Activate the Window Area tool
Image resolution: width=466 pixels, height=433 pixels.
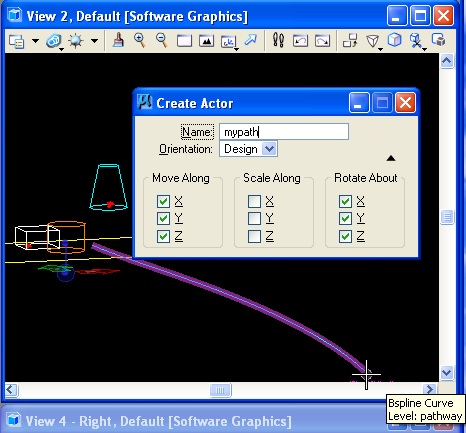point(184,41)
